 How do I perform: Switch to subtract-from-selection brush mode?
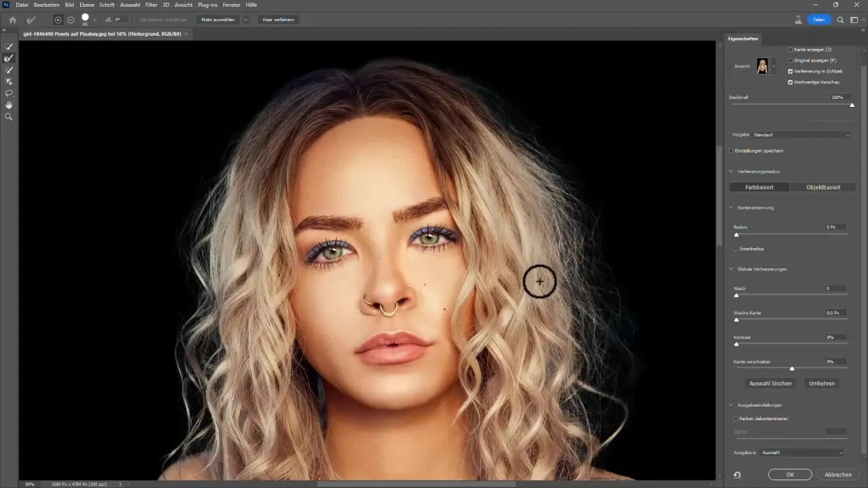pyautogui.click(x=71, y=20)
